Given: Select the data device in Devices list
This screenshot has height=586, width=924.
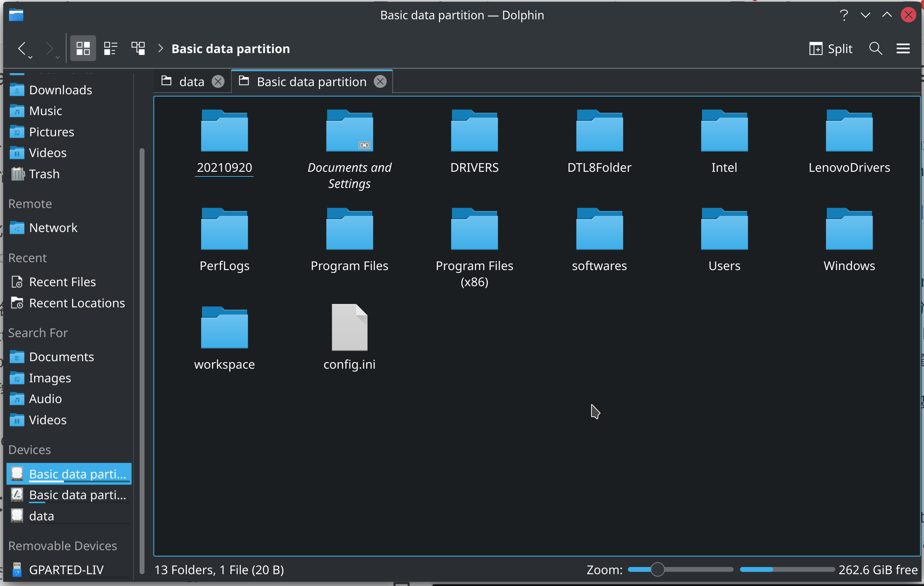Looking at the screenshot, I should [41, 515].
